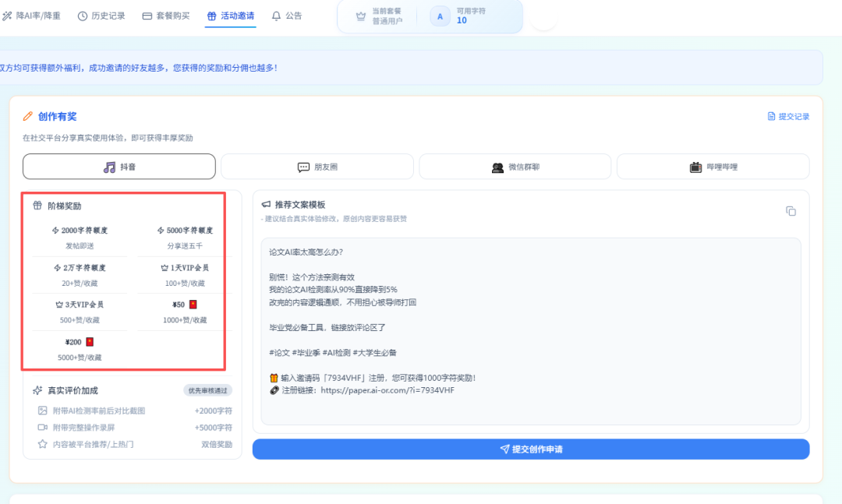Click inside the template text box
The height and width of the screenshot is (504, 842).
point(531,332)
